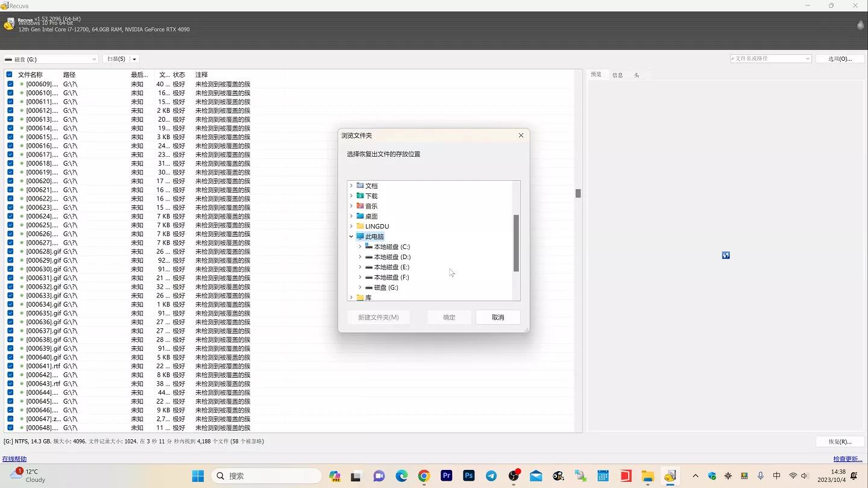Uncheck the file [000641].rtf checkbox
868x488 pixels.
10,366
